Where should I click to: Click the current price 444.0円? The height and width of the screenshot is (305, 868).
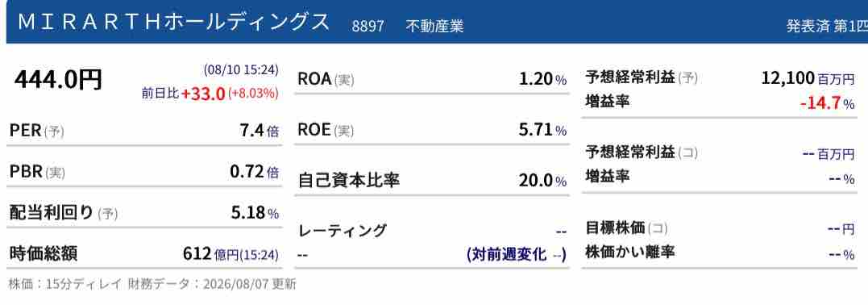pos(59,81)
